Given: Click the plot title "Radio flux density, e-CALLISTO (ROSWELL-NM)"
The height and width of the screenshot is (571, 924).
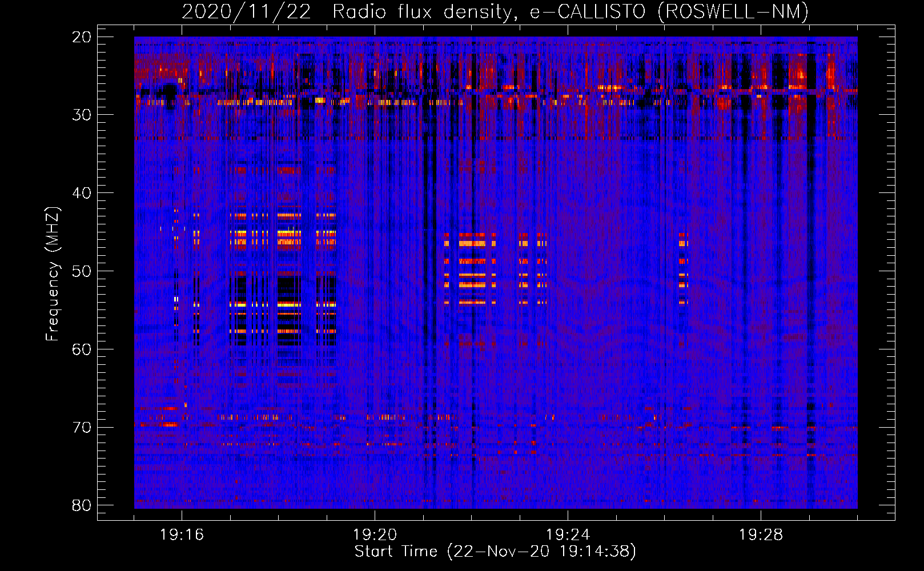Looking at the screenshot, I should (571, 12).
